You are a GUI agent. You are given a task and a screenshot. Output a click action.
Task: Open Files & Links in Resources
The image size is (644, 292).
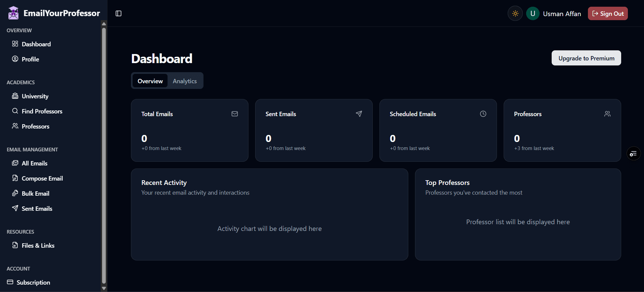(x=38, y=246)
